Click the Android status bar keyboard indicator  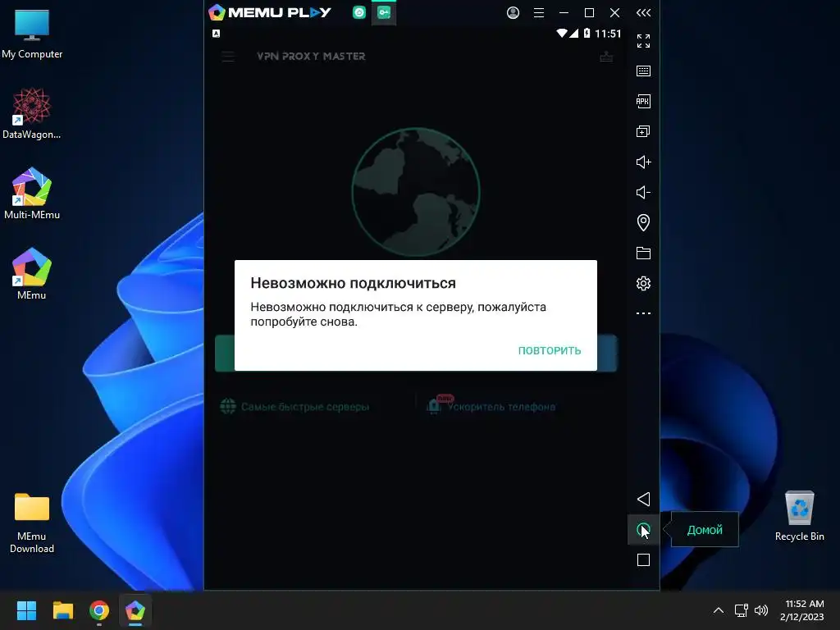[x=216, y=33]
